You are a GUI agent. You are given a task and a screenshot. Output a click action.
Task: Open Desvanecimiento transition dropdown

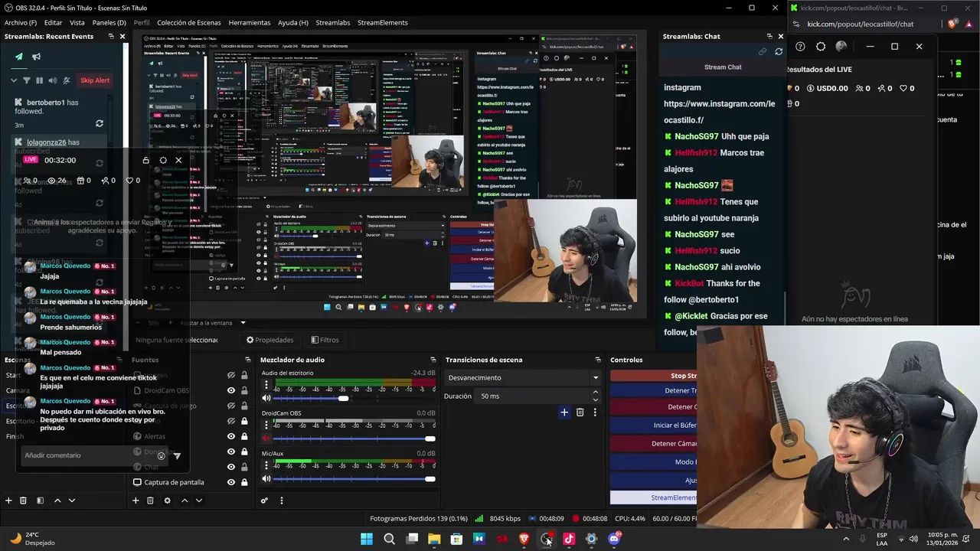click(x=522, y=377)
